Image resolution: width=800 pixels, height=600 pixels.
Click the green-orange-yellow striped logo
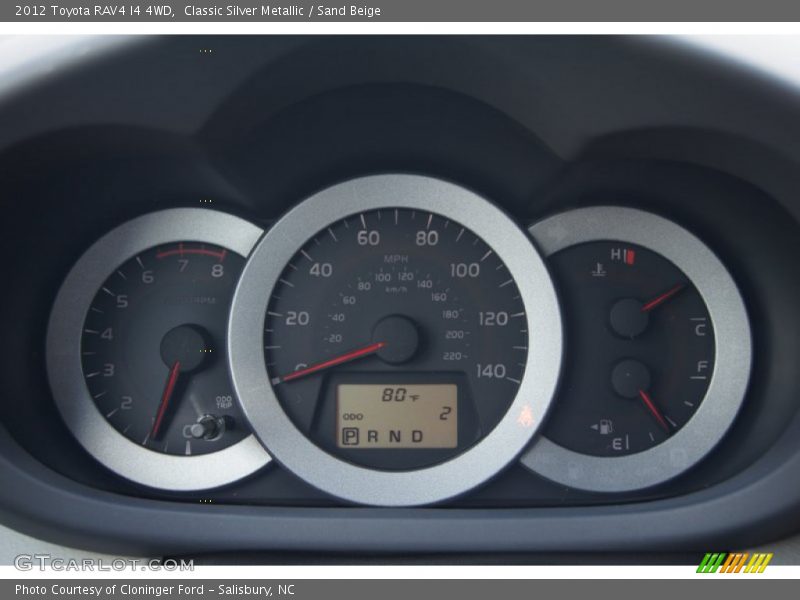pos(734,563)
